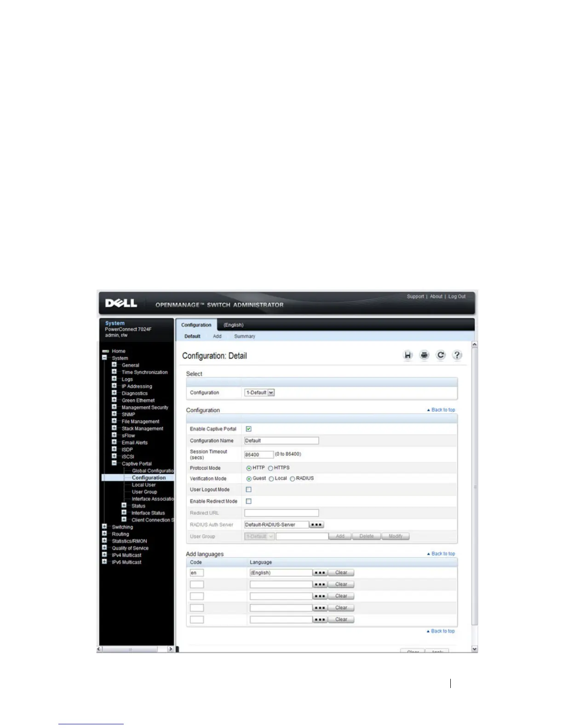Select Guest verification mode

(x=249, y=479)
